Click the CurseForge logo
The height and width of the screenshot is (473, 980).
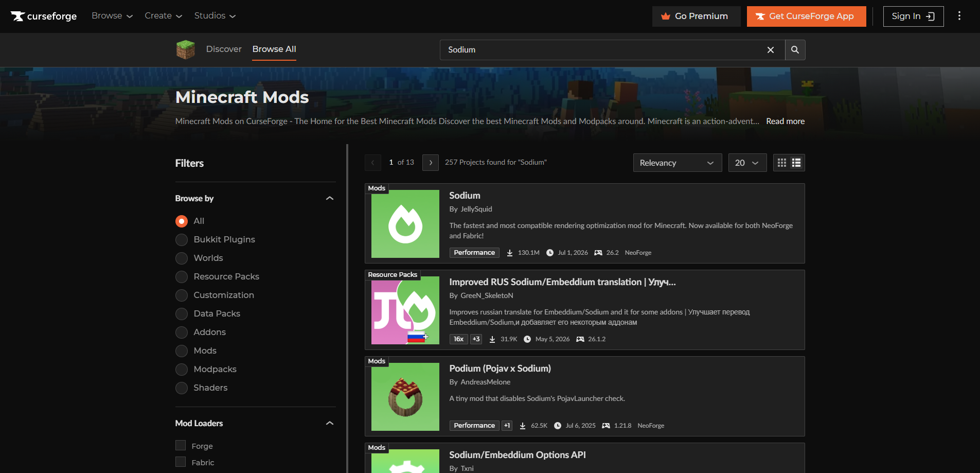(x=44, y=16)
